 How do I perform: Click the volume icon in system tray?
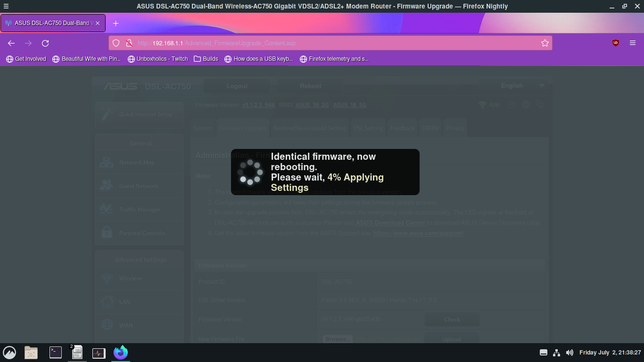(570, 353)
